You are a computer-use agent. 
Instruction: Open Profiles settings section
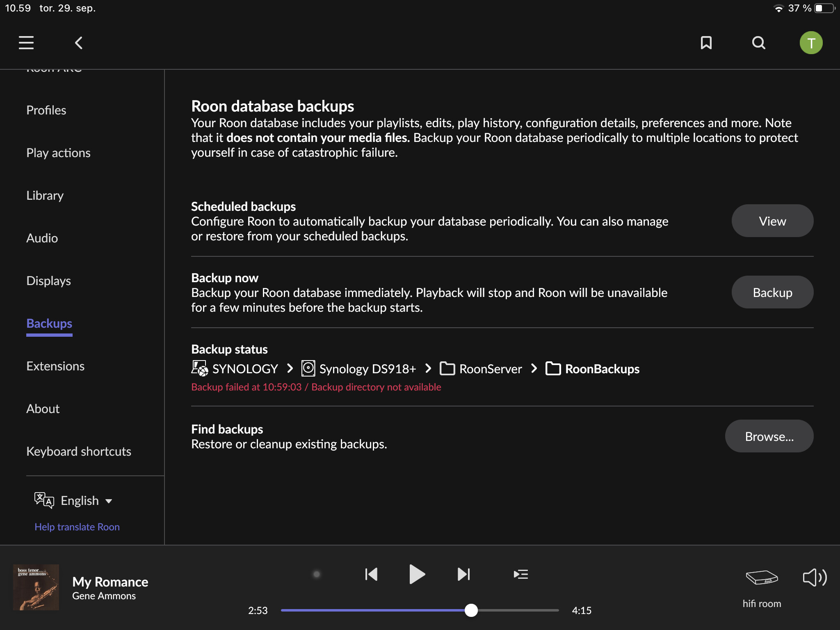click(46, 110)
